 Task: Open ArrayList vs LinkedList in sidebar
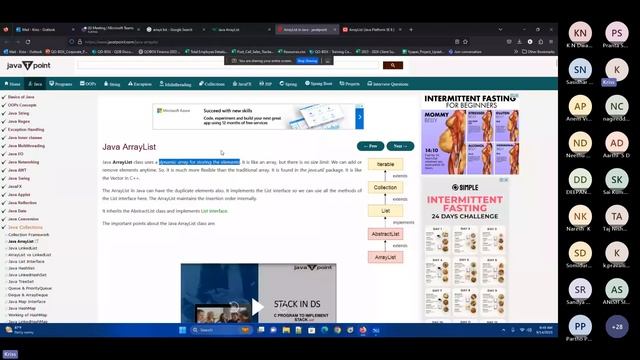[x=29, y=255]
